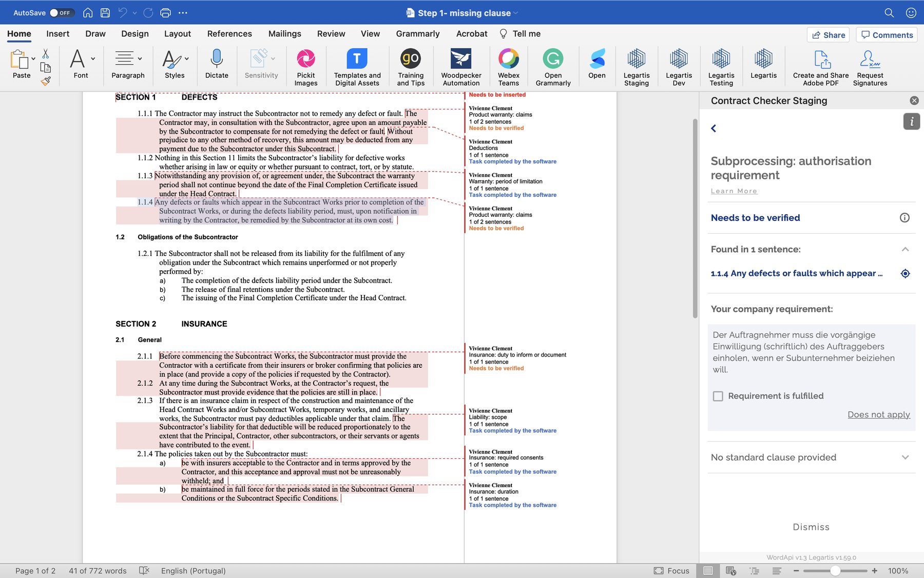Viewport: 924px width, 578px height.
Task: Go to the References tab
Action: click(229, 34)
